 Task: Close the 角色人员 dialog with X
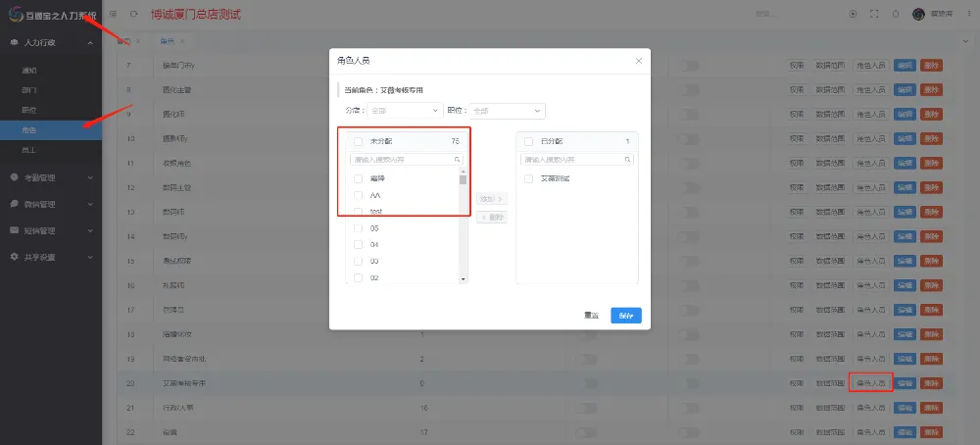coord(639,61)
